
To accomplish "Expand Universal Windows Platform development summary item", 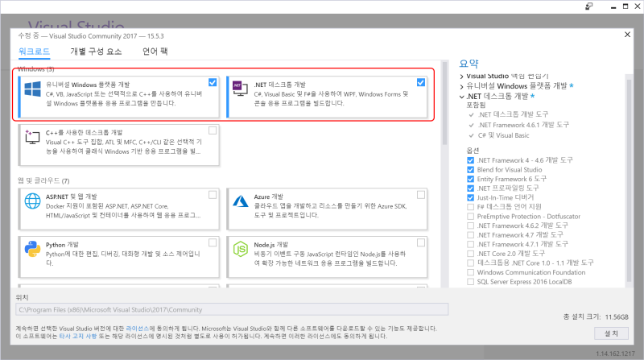I will coord(461,86).
